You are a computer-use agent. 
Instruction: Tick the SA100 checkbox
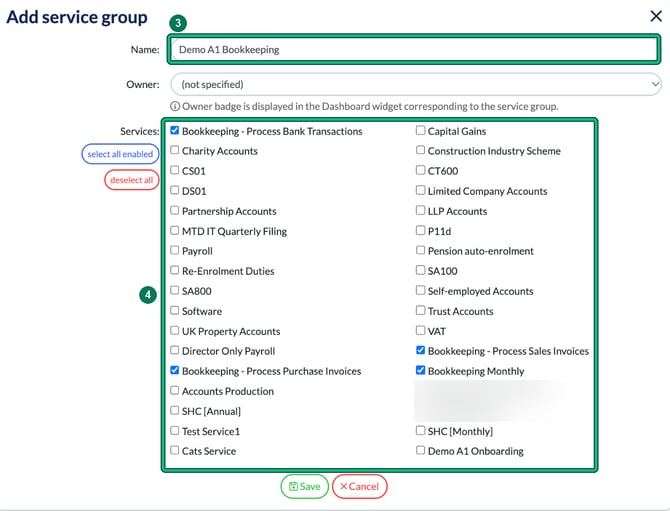click(x=420, y=270)
